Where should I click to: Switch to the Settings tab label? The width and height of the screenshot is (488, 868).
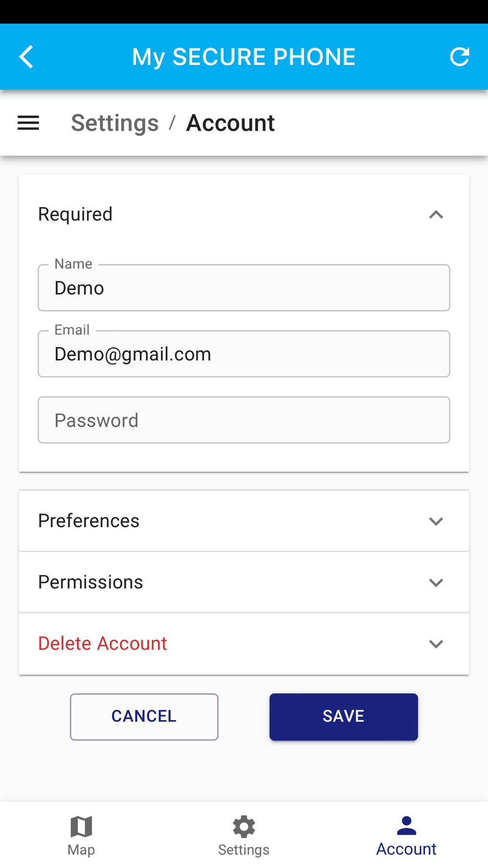click(244, 850)
